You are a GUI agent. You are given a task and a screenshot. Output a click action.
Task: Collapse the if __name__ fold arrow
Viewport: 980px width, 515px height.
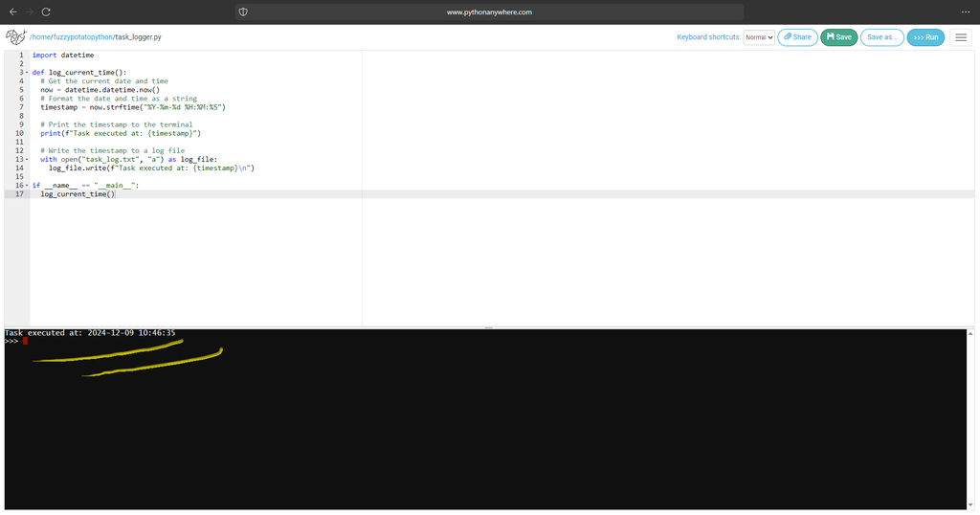[x=27, y=186]
